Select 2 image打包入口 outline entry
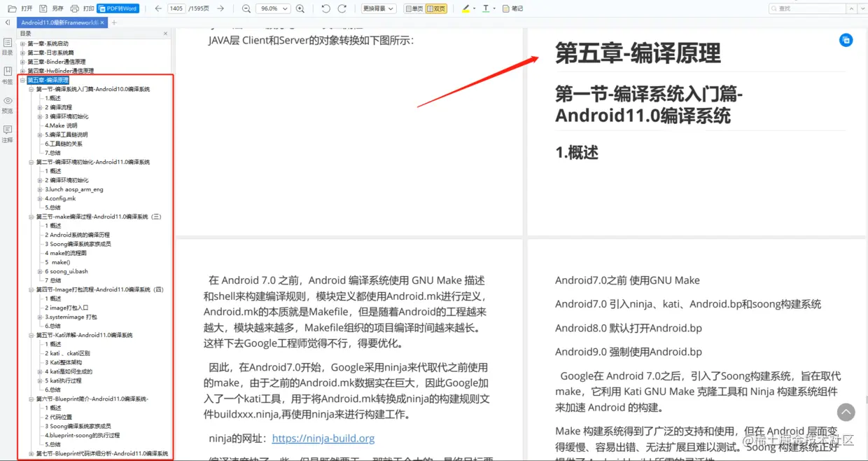 66,308
